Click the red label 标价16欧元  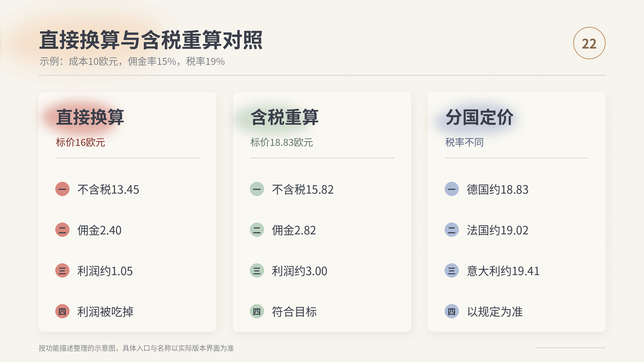[x=80, y=143]
